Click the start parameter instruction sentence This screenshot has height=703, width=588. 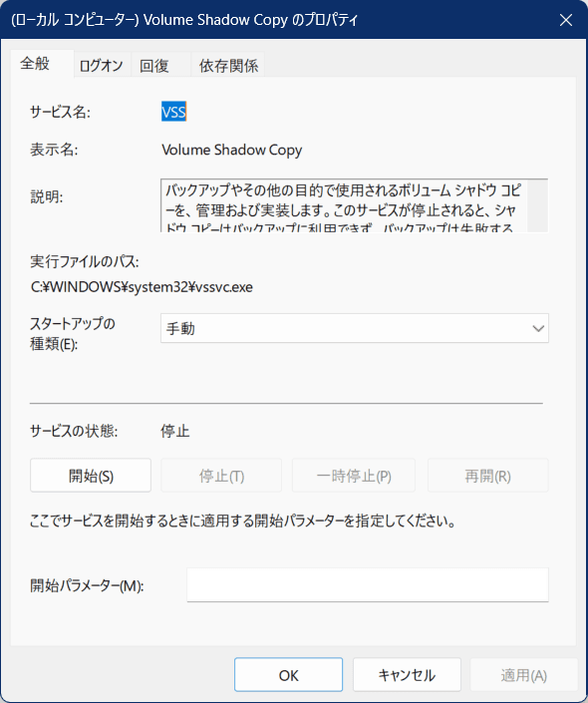click(243, 521)
